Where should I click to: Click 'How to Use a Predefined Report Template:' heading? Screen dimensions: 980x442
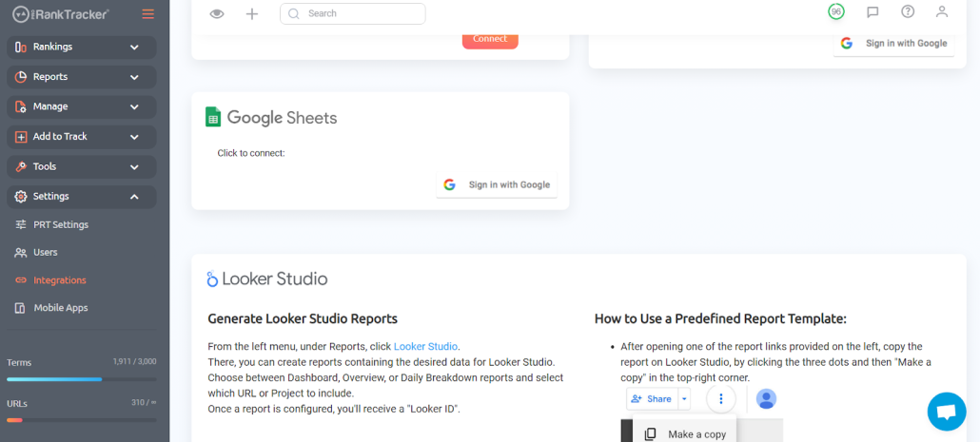tap(720, 319)
